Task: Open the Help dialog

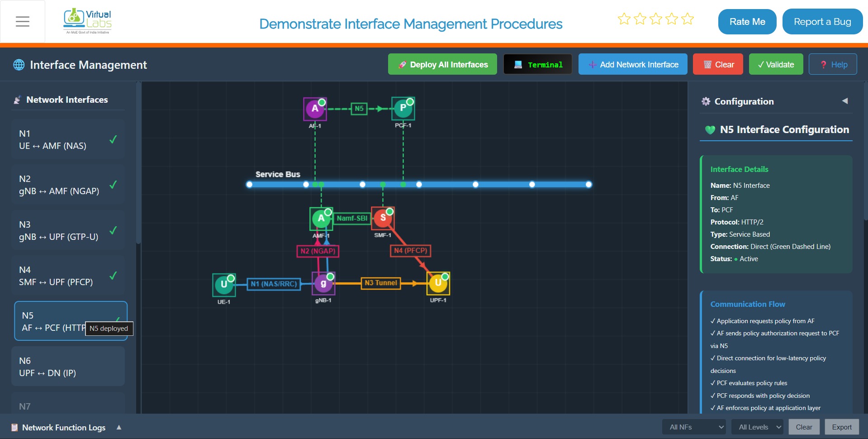Action: click(833, 64)
